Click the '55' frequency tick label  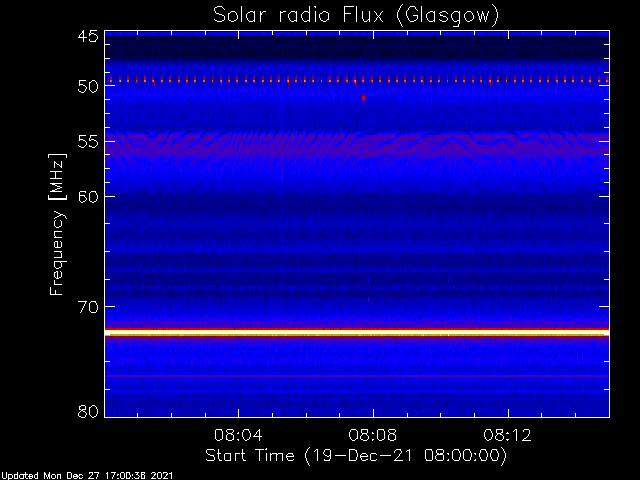click(x=88, y=142)
